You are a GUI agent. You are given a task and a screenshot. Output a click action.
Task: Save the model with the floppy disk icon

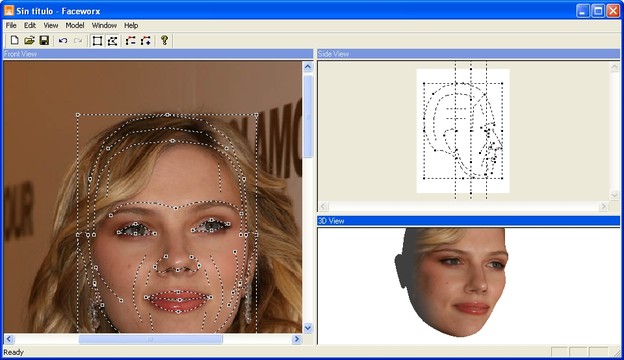point(44,40)
